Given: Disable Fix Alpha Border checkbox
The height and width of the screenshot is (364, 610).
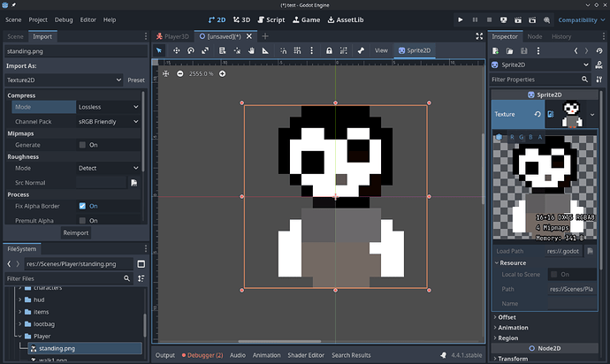Looking at the screenshot, I should 82,206.
